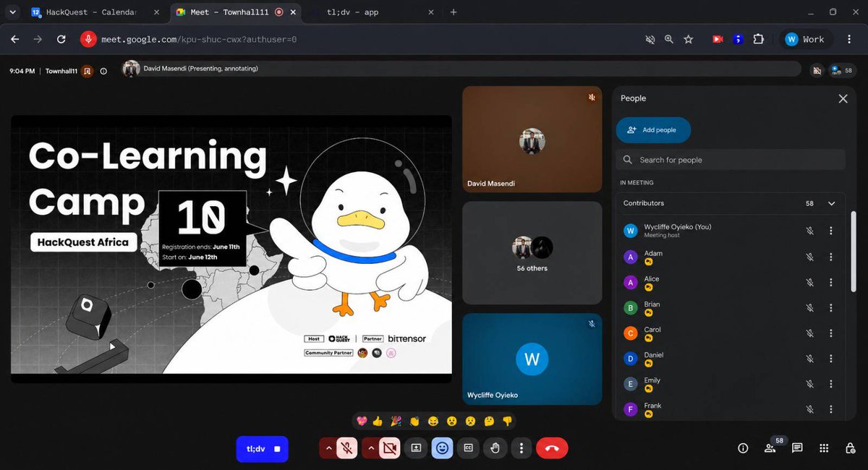Open audio settings arrow beside microphone
Image resolution: width=868 pixels, height=470 pixels.
(328, 448)
